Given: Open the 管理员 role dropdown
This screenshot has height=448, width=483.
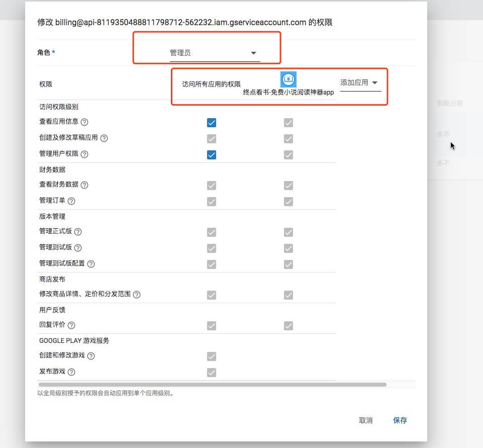Looking at the screenshot, I should click(215, 53).
